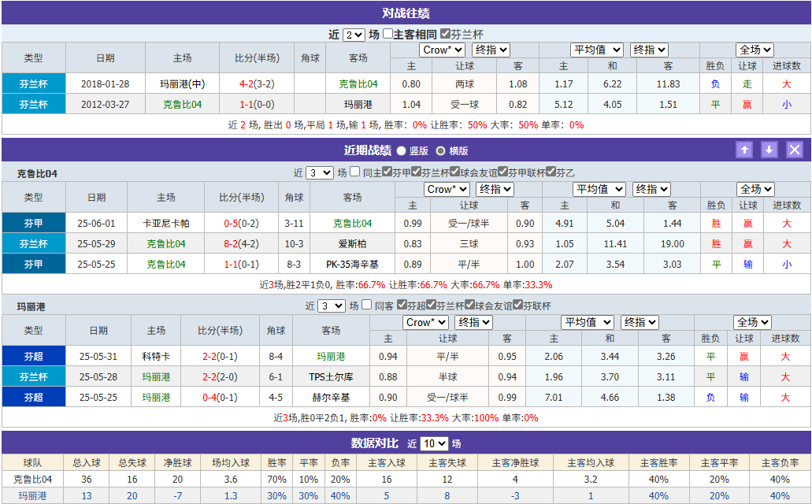This screenshot has height=504, width=812.
Task: Uncheck the 芬超 checkbox in 玛丽港 section
Action: (400, 308)
